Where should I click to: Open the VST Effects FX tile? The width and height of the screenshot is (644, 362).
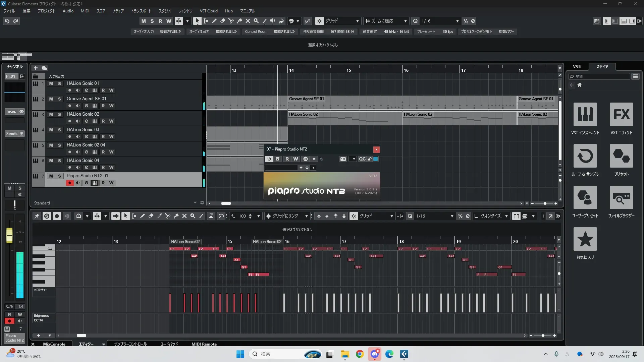click(x=621, y=115)
